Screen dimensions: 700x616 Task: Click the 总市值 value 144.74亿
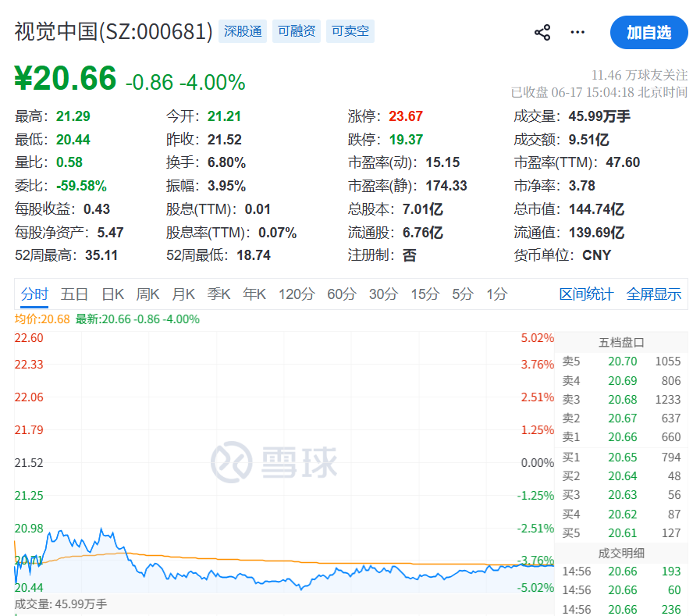pos(596,209)
